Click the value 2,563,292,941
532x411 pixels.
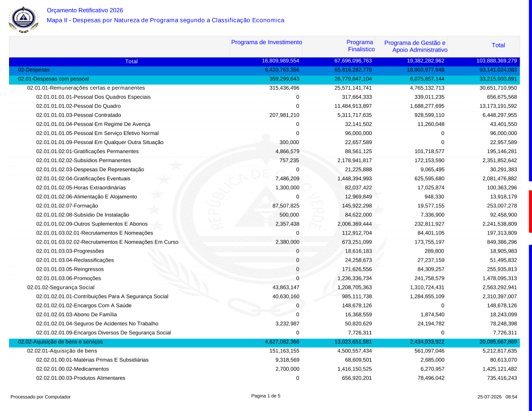(x=500, y=288)
